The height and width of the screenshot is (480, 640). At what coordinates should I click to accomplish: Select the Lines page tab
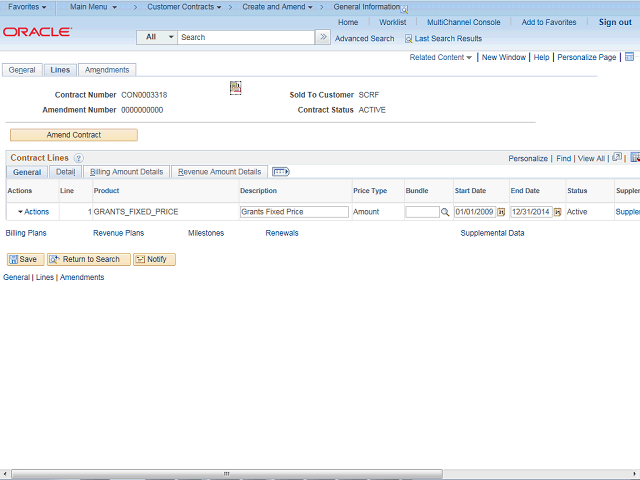coord(60,70)
